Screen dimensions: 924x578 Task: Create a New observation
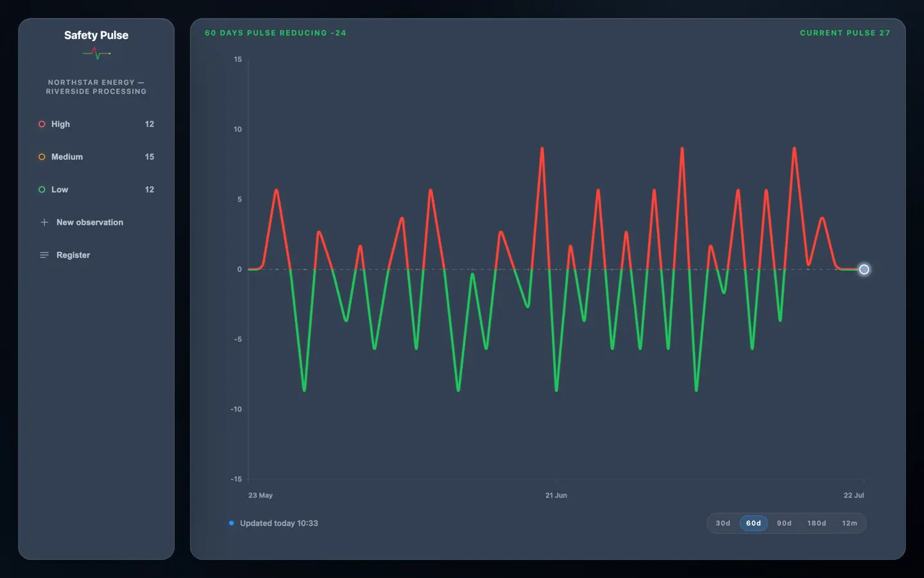tap(96, 222)
